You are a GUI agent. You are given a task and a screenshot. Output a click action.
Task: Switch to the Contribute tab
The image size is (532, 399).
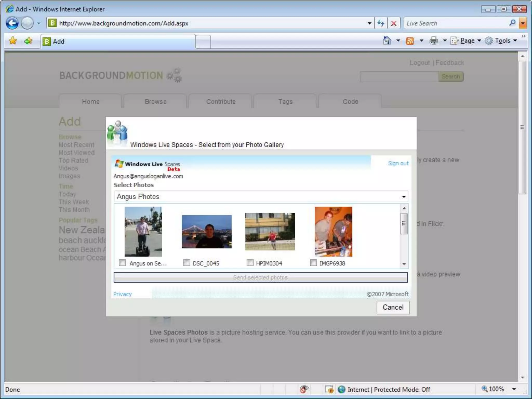[221, 101]
